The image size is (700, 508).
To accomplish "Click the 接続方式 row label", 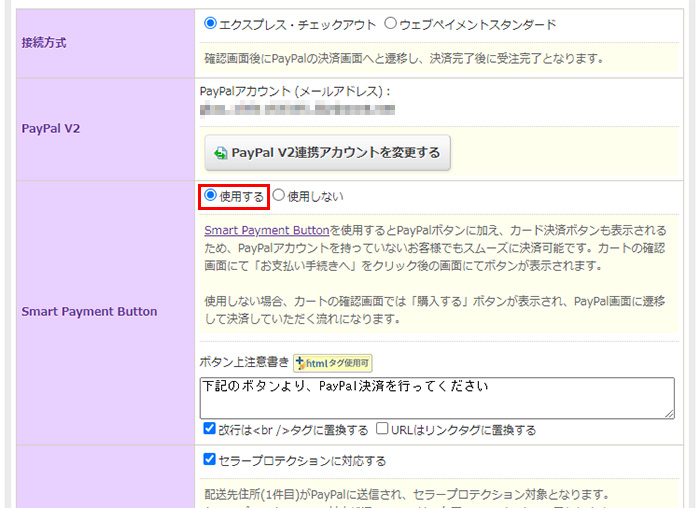I will click(x=44, y=43).
